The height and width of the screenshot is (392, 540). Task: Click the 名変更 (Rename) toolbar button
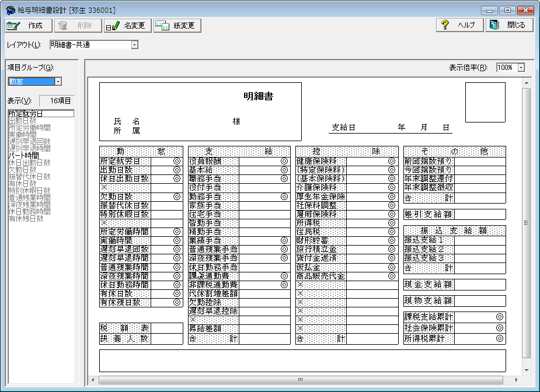[x=128, y=26]
